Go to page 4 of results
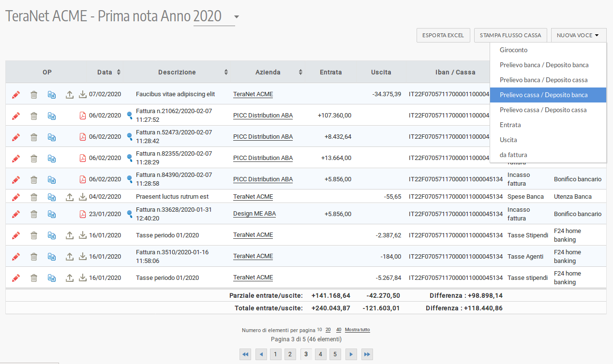This screenshot has height=364, width=613. (320, 354)
